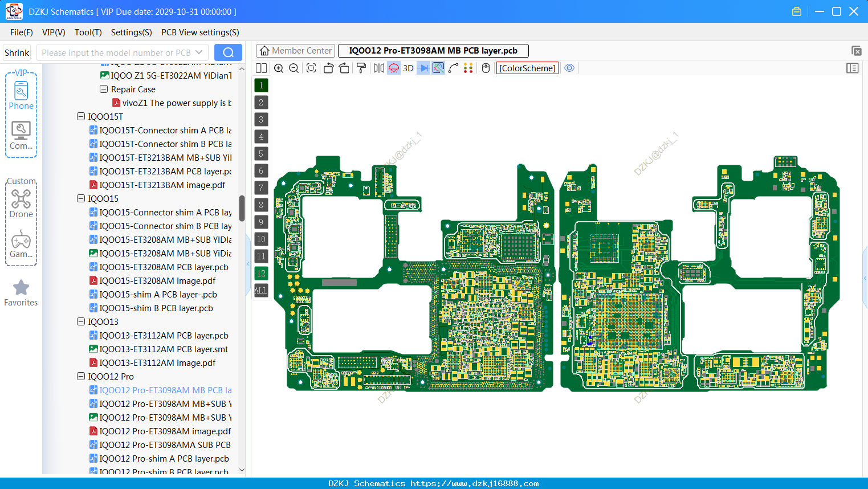Rotate the board counterclockwise

pos(328,68)
